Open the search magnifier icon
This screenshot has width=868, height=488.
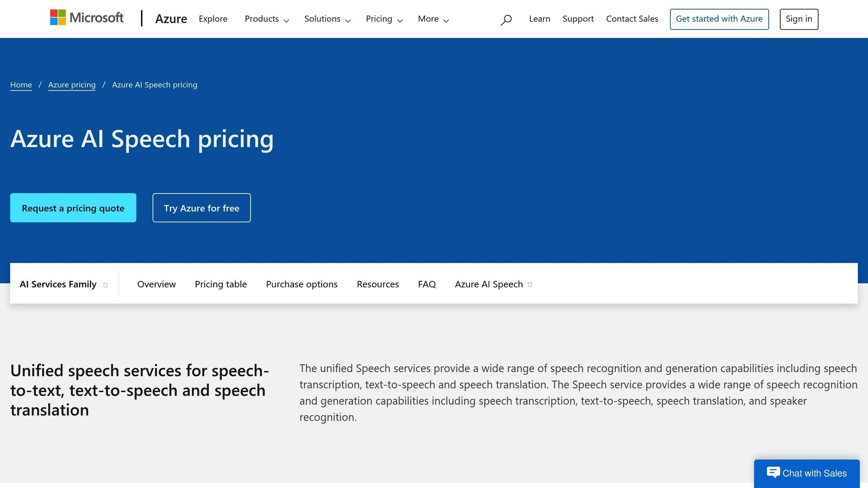coord(506,19)
